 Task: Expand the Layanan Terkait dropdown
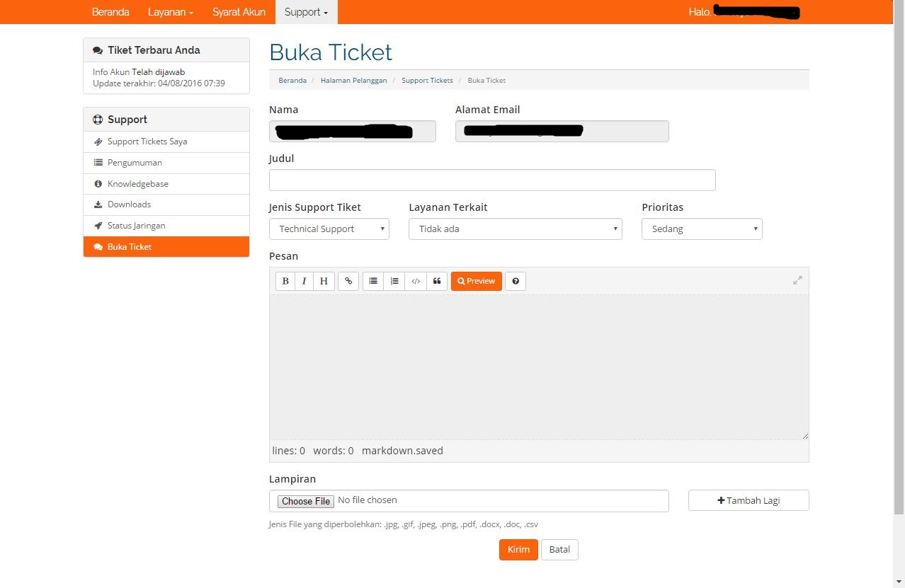pos(515,229)
